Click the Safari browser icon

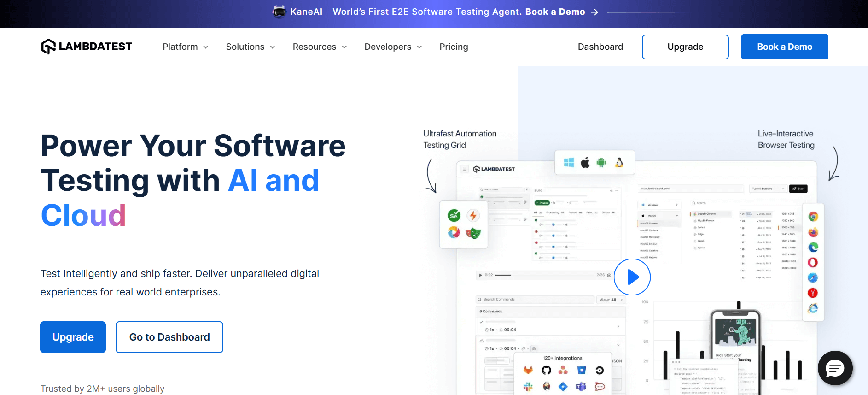tap(813, 277)
